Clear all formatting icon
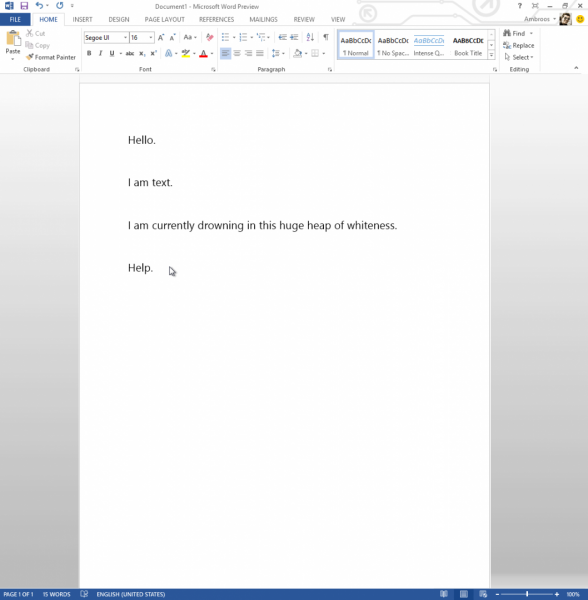 209,37
